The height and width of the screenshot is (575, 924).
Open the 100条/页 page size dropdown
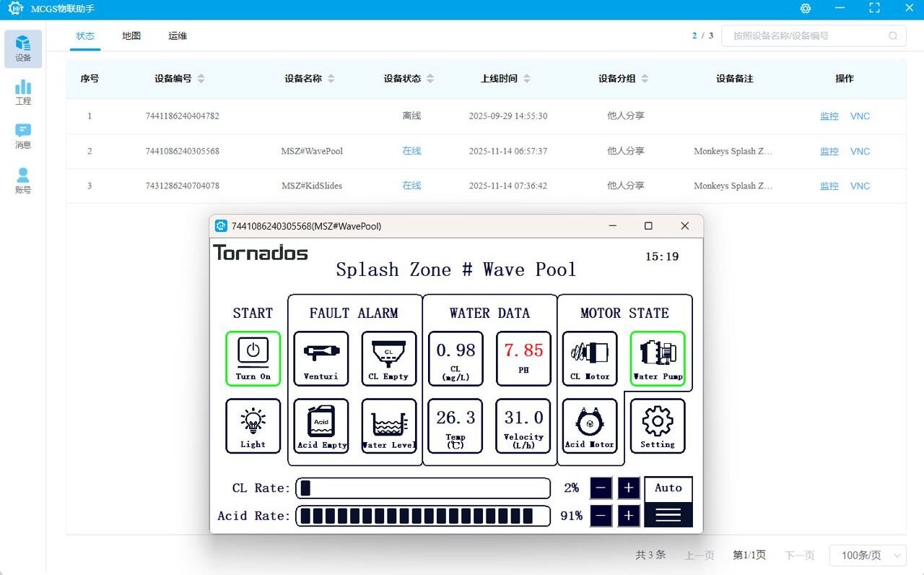click(x=868, y=555)
